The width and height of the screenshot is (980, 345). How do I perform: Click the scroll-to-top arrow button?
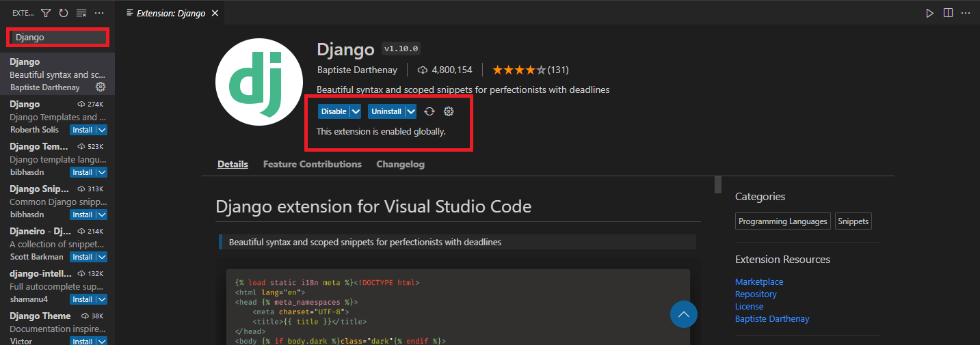click(684, 314)
